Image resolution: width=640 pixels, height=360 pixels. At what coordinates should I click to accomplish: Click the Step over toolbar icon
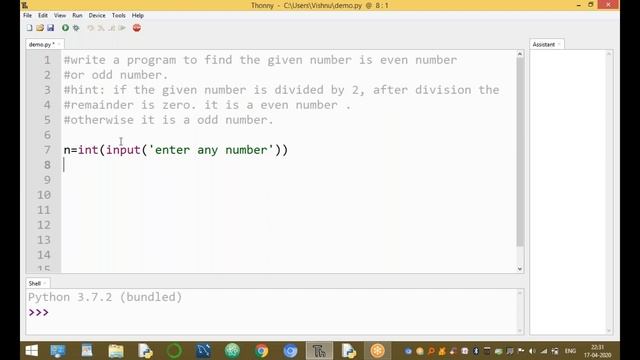[x=91, y=28]
